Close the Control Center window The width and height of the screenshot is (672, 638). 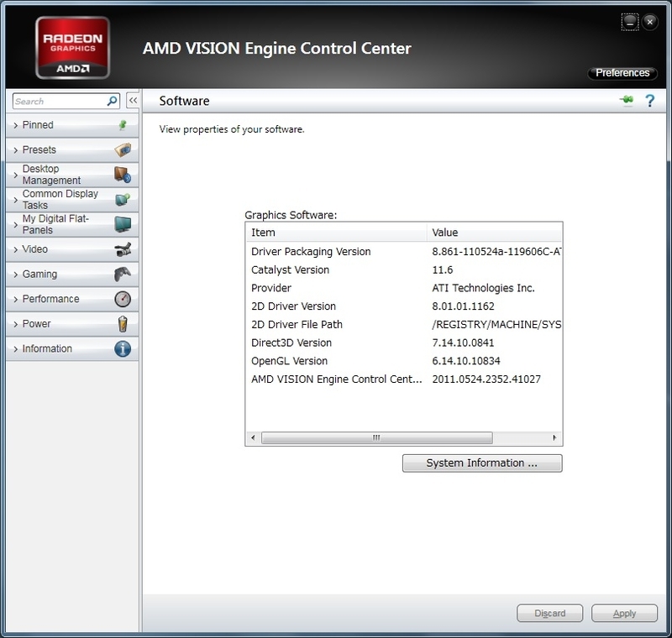tap(650, 22)
